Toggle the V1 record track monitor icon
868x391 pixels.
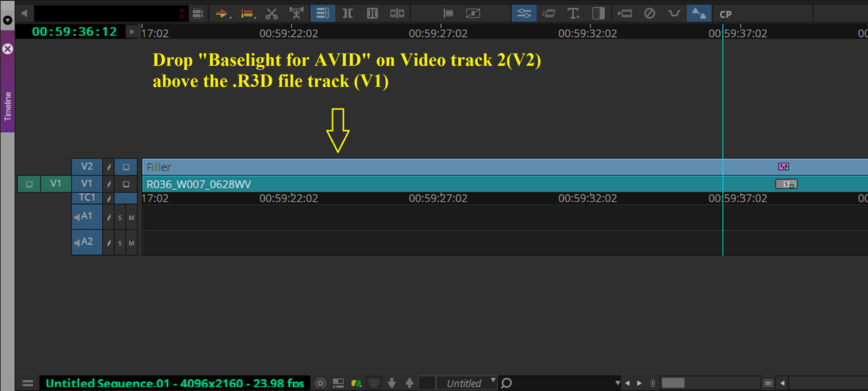[126, 184]
